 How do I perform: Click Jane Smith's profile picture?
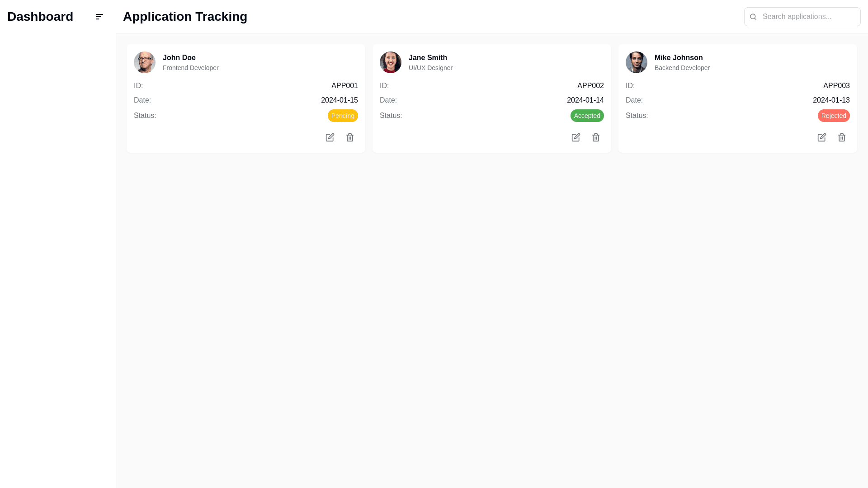(x=391, y=62)
